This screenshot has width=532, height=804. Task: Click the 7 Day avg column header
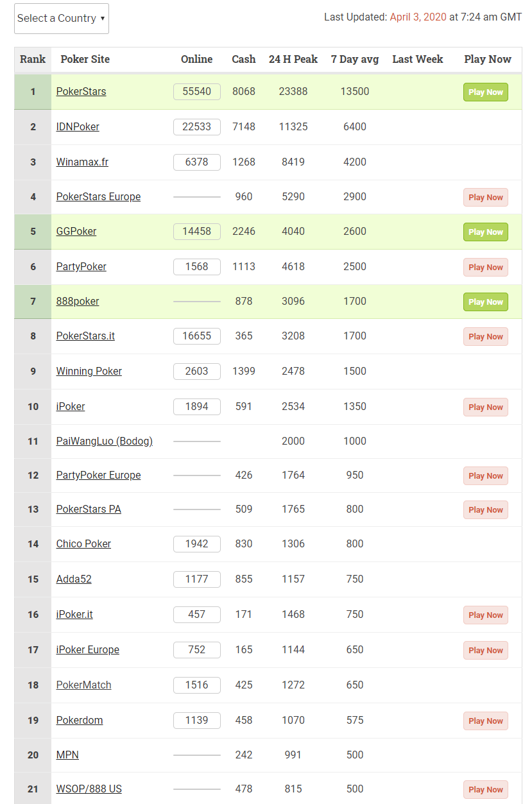coord(355,59)
